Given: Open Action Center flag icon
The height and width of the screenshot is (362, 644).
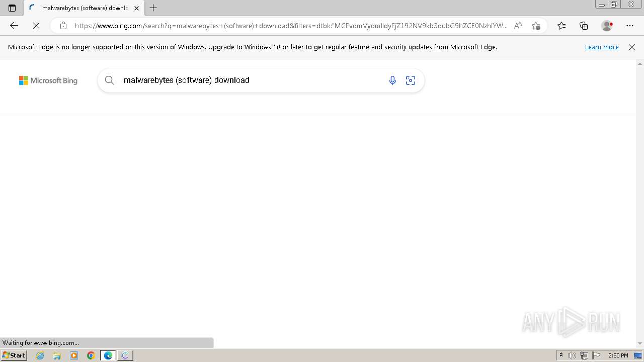Looking at the screenshot, I should [596, 355].
